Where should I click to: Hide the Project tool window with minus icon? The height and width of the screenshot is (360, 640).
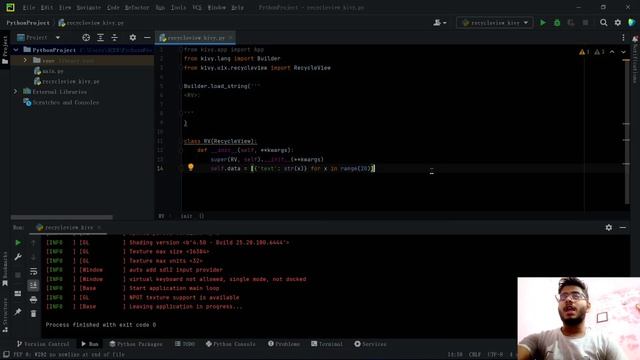point(147,38)
